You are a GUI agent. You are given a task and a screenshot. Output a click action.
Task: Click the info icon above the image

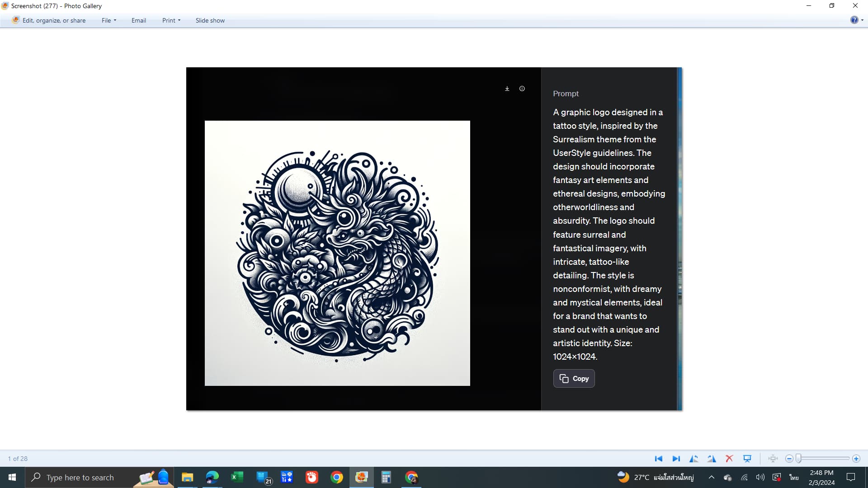coord(522,89)
